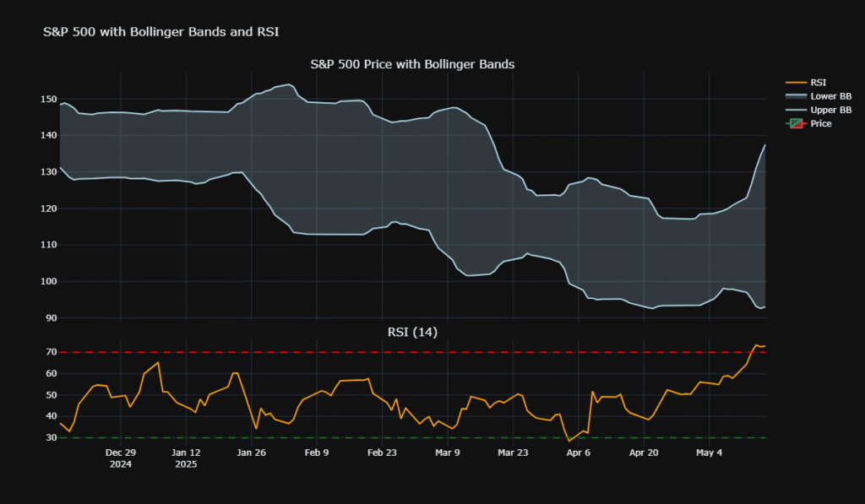Screen dimensions: 865x504
Task: Click the 50 tick on the RSI y-axis
Action: (x=48, y=395)
